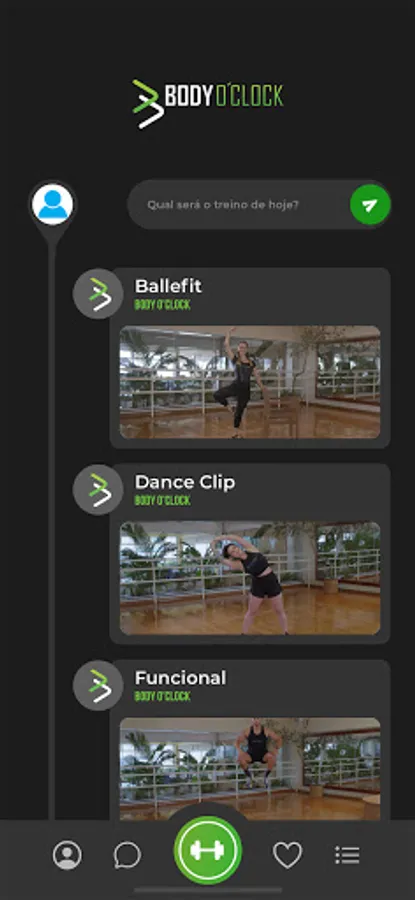Select the Ballefit title text

click(x=168, y=286)
